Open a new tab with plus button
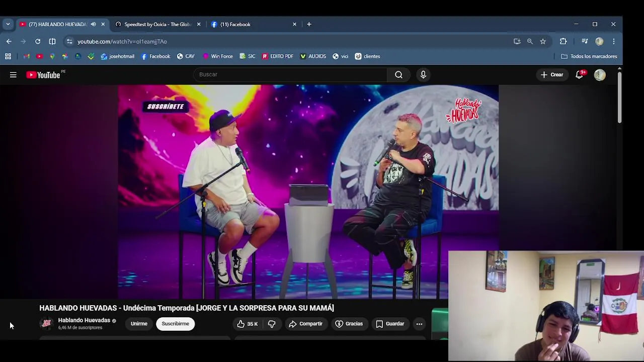This screenshot has width=644, height=362. (x=309, y=24)
